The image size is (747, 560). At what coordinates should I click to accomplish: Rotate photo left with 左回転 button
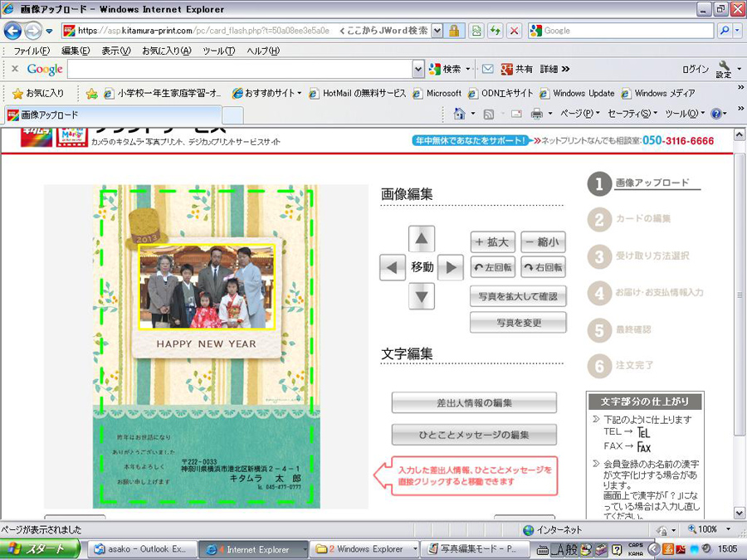[493, 267]
